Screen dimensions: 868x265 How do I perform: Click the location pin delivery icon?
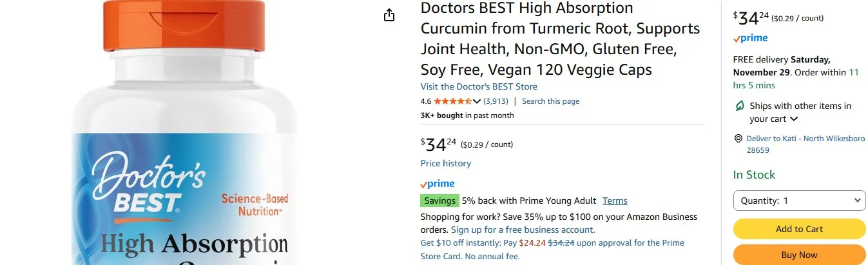tap(738, 139)
